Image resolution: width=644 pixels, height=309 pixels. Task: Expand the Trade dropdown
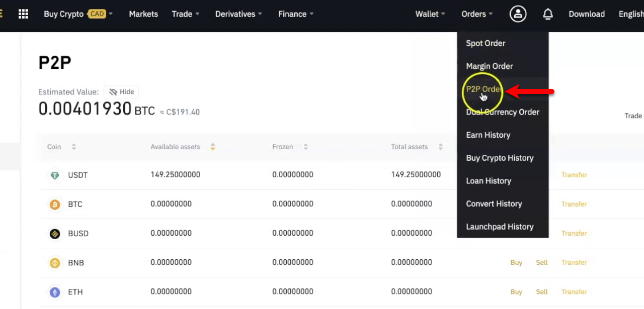[x=185, y=14]
